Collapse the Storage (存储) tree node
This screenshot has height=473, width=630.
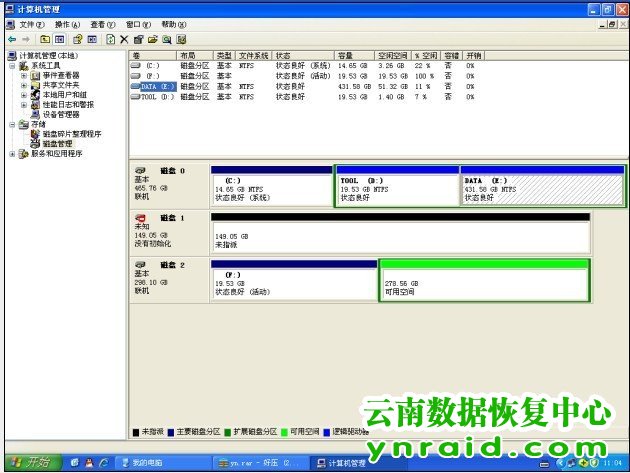point(12,124)
